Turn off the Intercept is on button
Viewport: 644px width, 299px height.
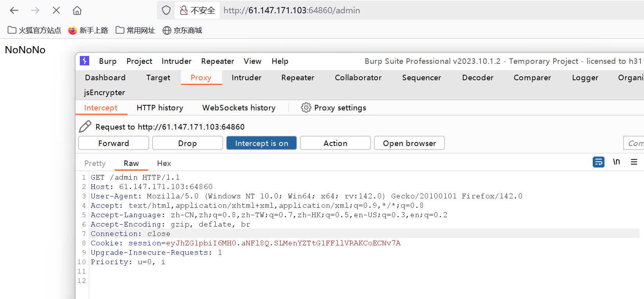coord(261,143)
